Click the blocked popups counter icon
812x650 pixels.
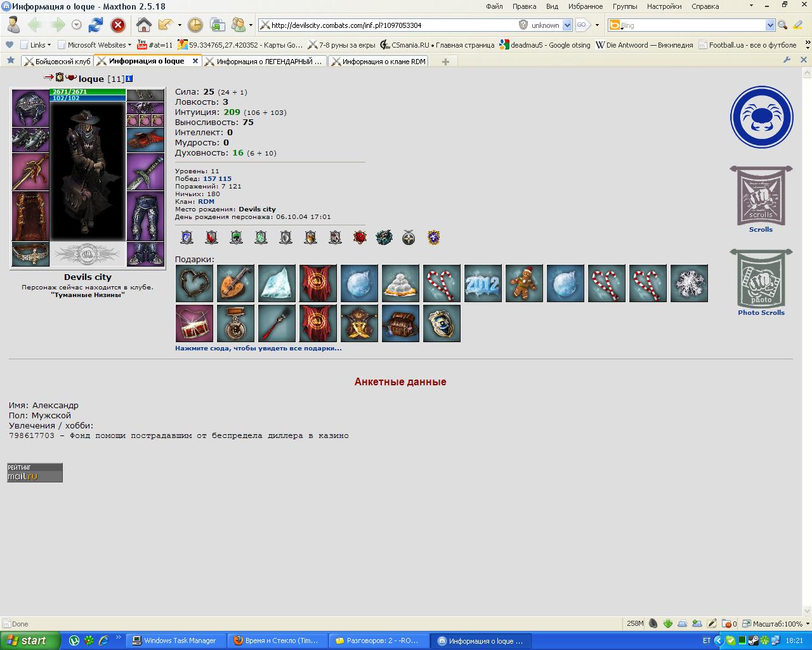[x=730, y=623]
